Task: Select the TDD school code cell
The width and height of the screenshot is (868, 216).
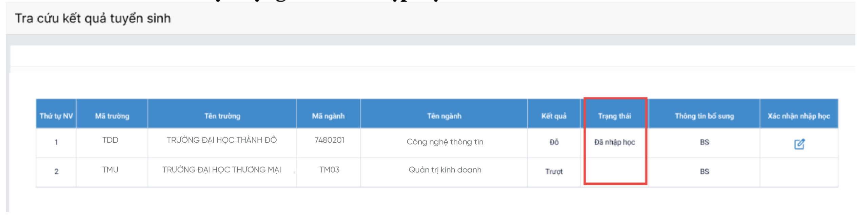Action: pos(111,140)
